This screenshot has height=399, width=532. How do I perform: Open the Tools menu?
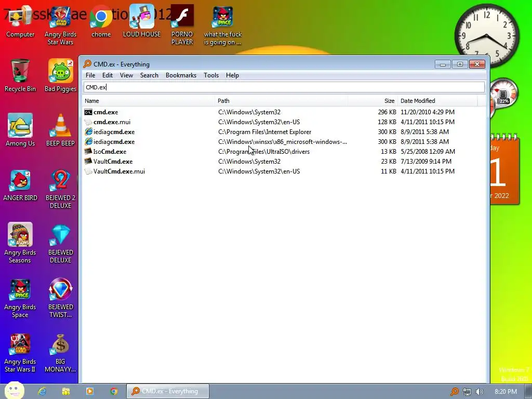coord(211,75)
